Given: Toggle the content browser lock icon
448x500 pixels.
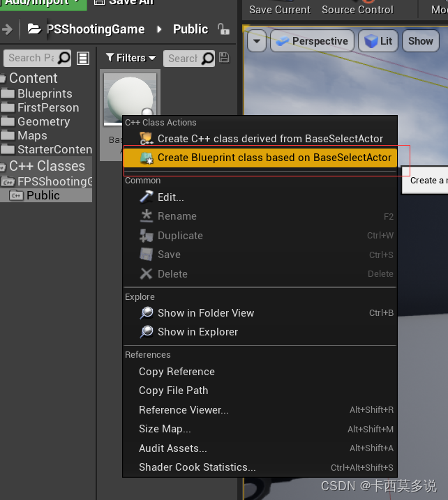Looking at the screenshot, I should pos(223,29).
